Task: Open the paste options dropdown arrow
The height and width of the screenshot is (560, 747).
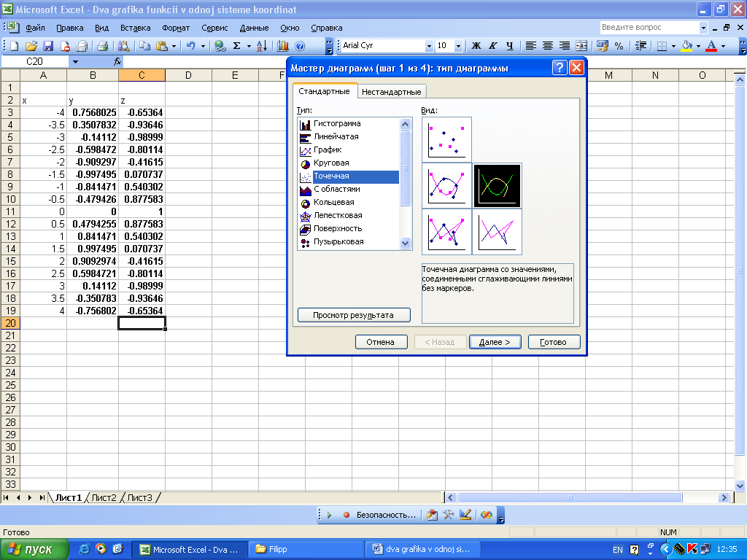Action: [x=174, y=46]
